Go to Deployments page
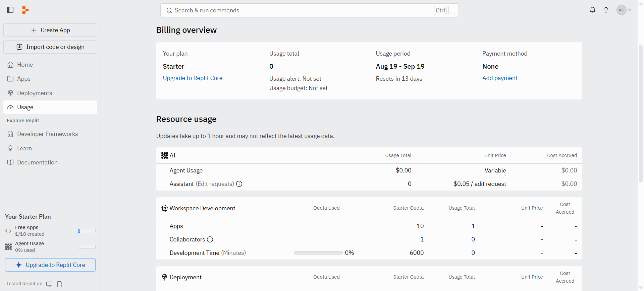Image resolution: width=644 pixels, height=291 pixels. [50, 93]
